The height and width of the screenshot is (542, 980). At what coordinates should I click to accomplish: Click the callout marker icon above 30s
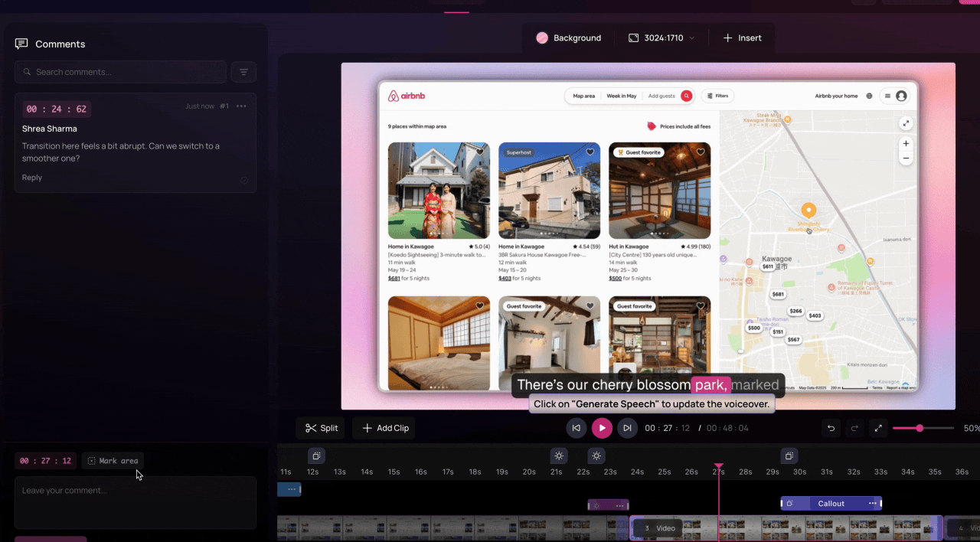point(789,455)
